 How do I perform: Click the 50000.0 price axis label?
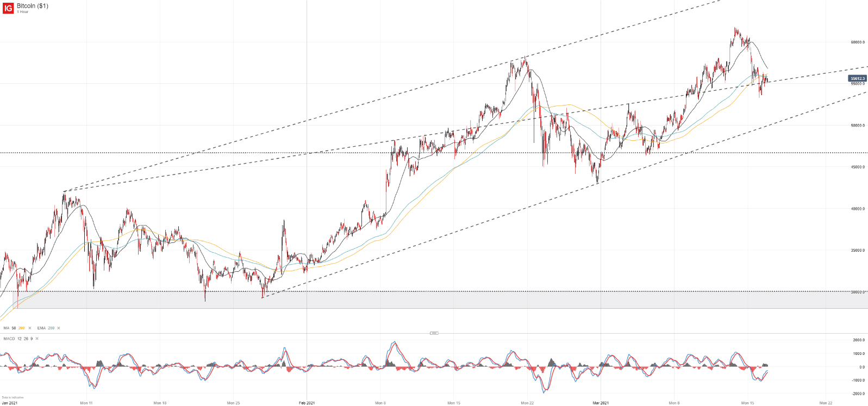click(x=858, y=126)
